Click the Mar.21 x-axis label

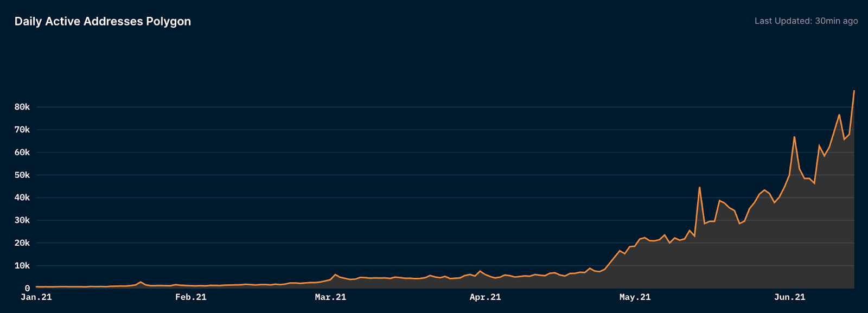(x=330, y=297)
